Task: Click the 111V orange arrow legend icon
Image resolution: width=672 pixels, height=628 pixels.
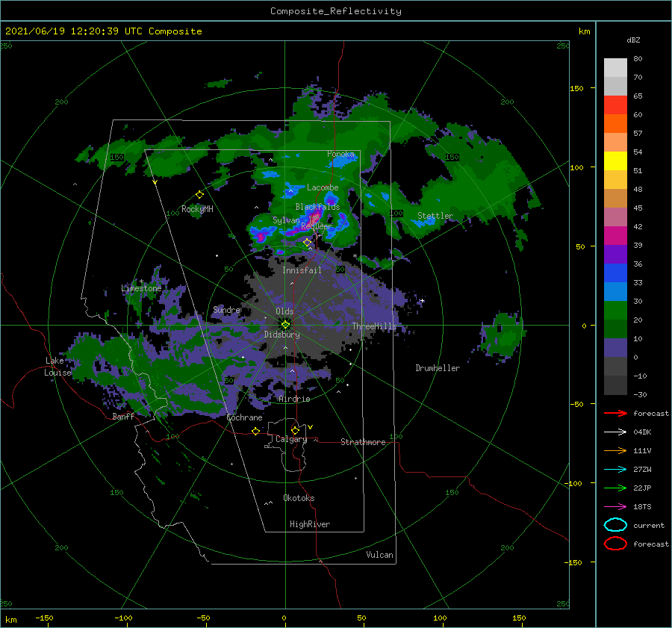Action: pos(615,450)
